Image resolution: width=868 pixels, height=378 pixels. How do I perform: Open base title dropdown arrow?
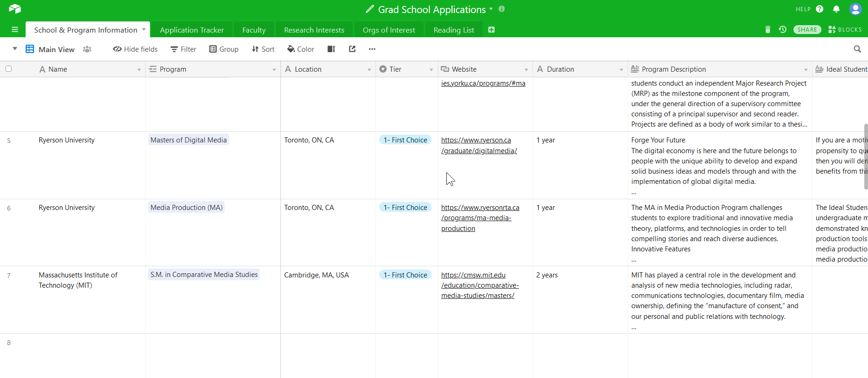pyautogui.click(x=491, y=9)
